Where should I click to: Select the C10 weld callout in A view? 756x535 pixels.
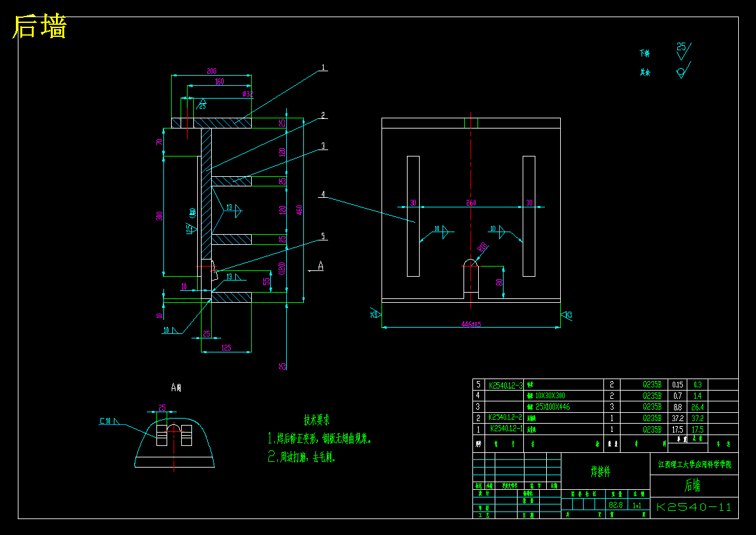click(x=109, y=421)
